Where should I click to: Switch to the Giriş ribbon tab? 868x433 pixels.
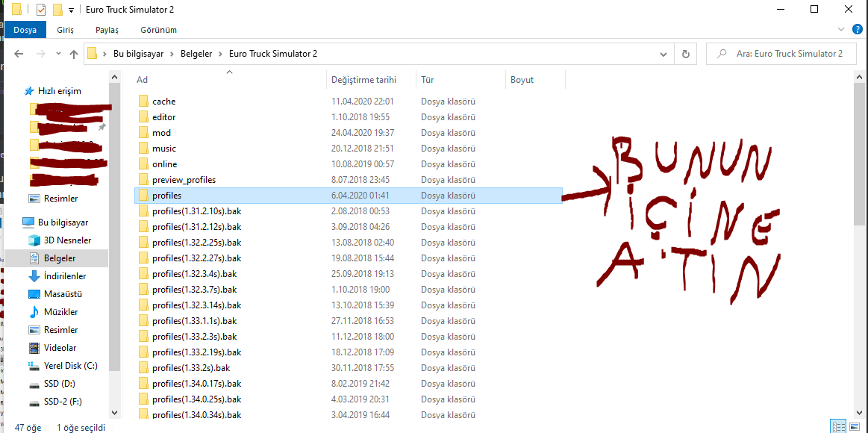(x=65, y=29)
